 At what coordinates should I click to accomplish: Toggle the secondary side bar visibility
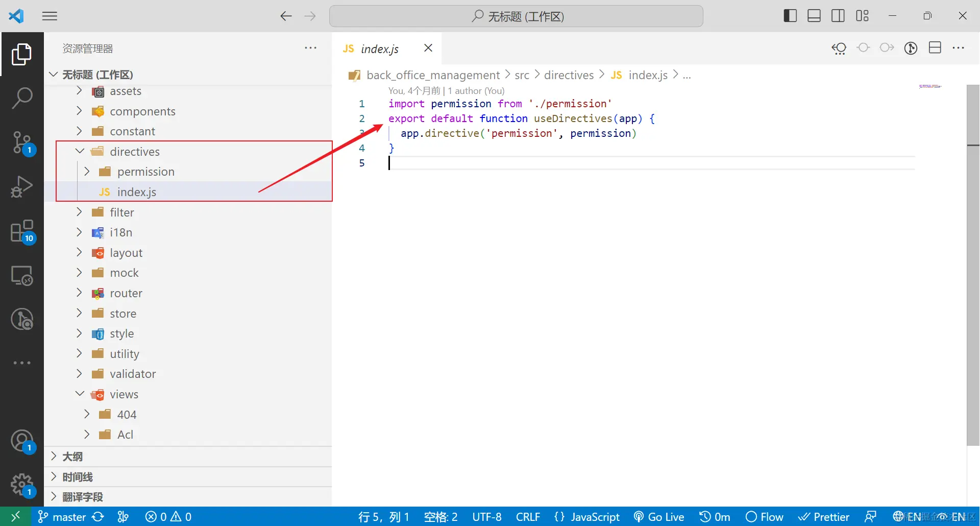[838, 16]
